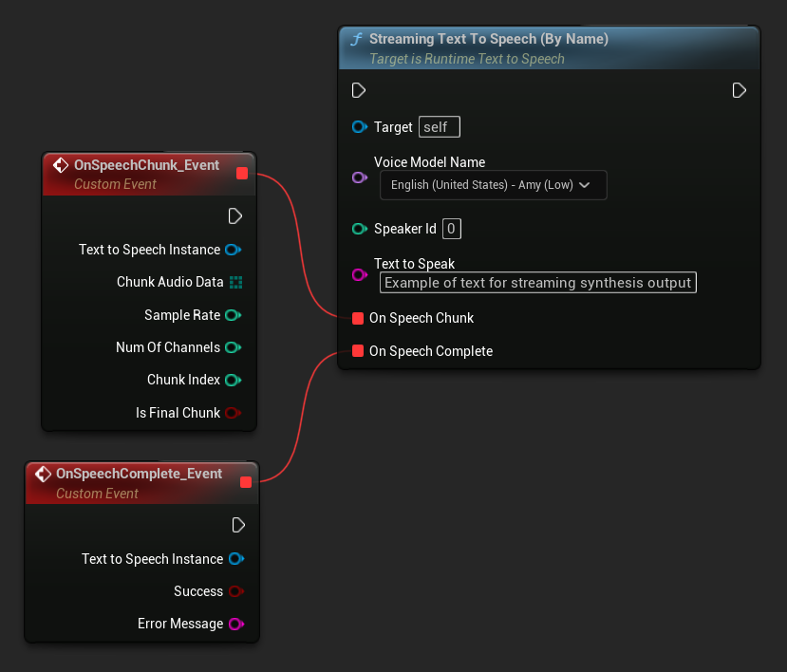Click the 'Voice Model Name' label

(430, 162)
